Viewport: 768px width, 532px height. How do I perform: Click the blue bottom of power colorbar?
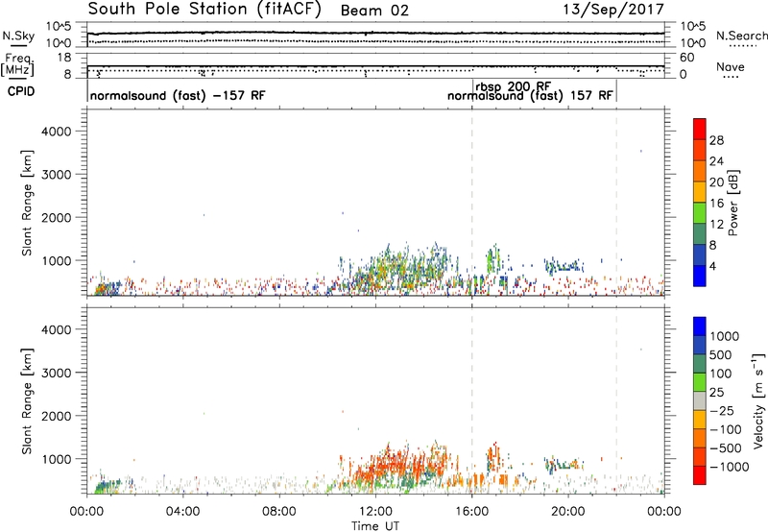tap(700, 276)
